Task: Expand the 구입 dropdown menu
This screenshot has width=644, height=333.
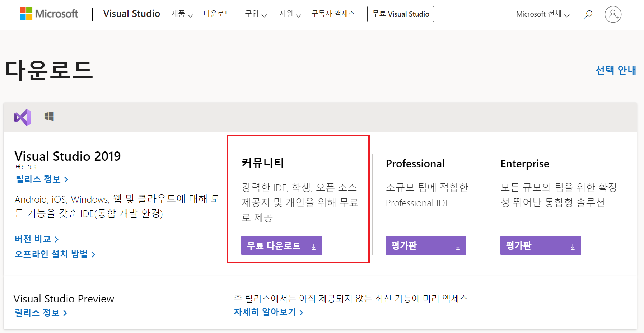Action: pos(256,14)
